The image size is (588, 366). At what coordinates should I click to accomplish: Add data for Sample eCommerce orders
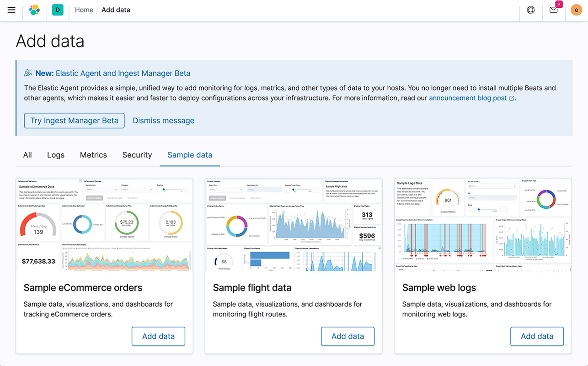[158, 336]
